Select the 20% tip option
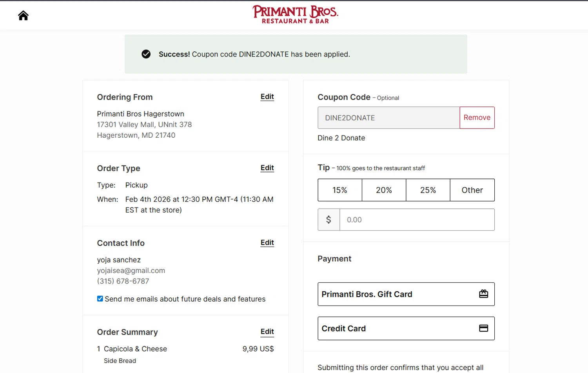Screen dimensions: 588x373 point(384,190)
